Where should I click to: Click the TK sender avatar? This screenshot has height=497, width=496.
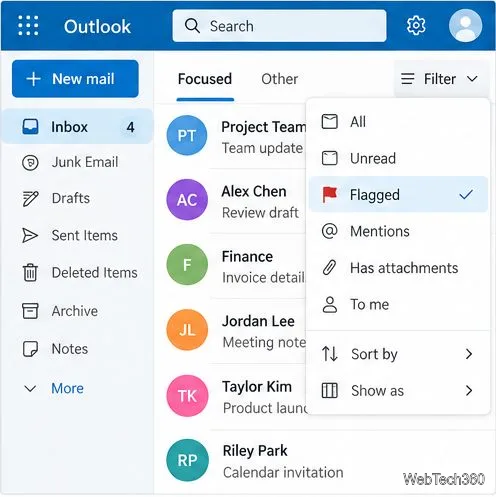click(x=187, y=396)
